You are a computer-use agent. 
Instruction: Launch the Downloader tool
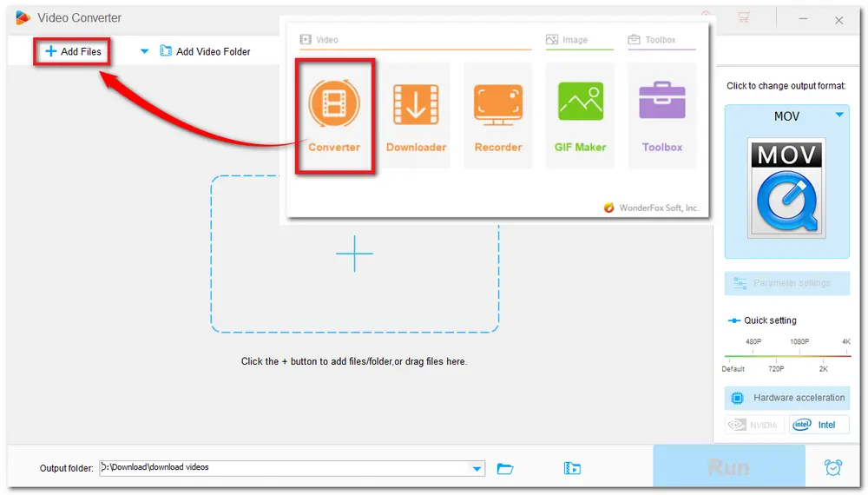[x=416, y=106]
